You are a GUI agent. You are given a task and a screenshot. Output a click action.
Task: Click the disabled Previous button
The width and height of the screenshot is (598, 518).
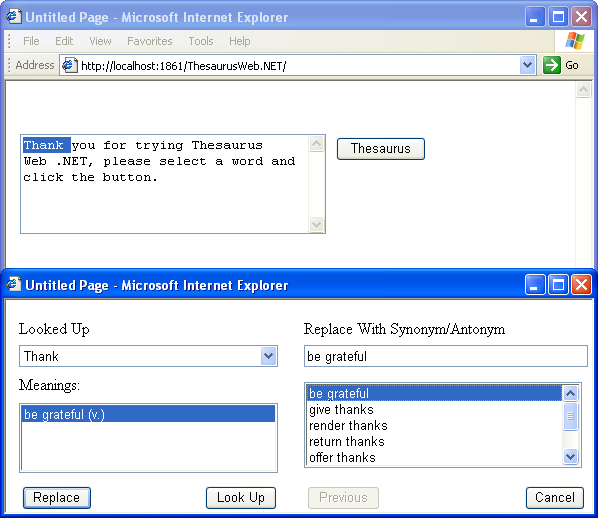[x=343, y=497]
